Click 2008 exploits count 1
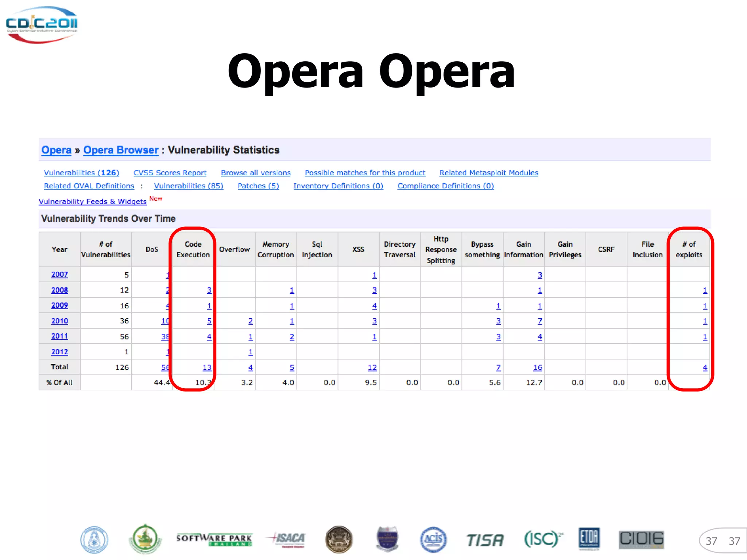747x560 pixels. click(705, 290)
